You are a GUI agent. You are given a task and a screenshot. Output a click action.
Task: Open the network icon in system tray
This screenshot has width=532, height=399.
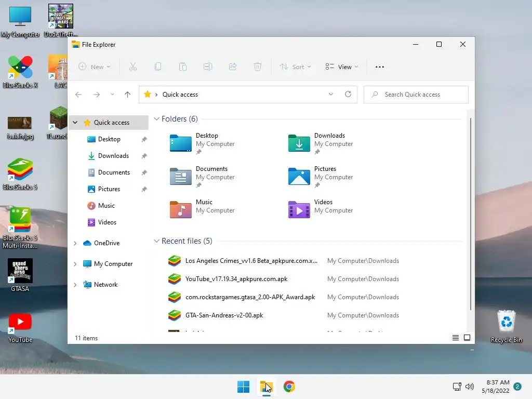tap(457, 387)
